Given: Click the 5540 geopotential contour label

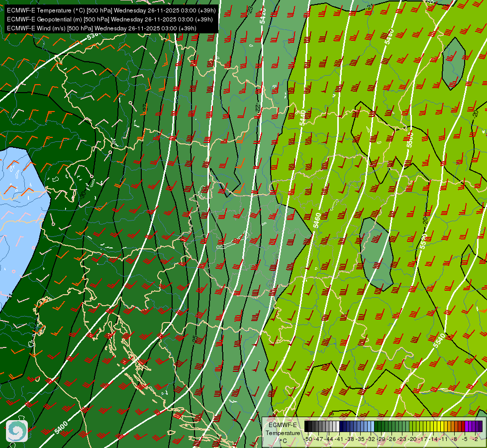Looking at the screenshot, I should tap(439, 340).
